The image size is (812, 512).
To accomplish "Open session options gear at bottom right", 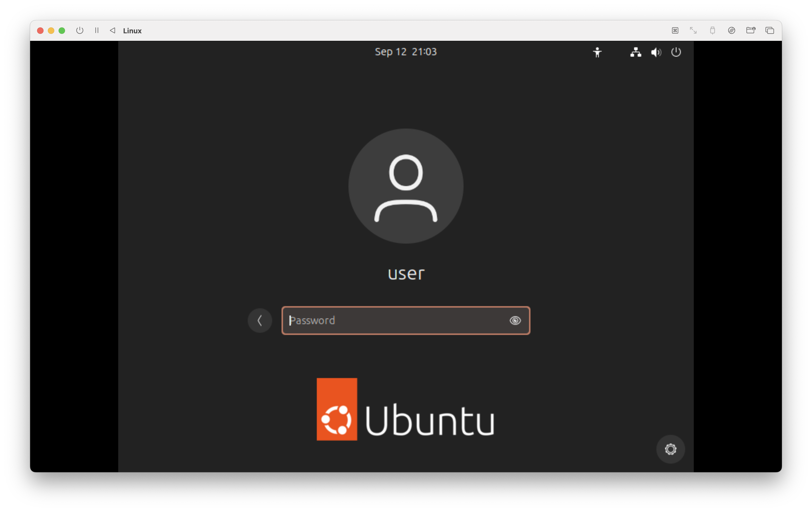I will pos(670,449).
